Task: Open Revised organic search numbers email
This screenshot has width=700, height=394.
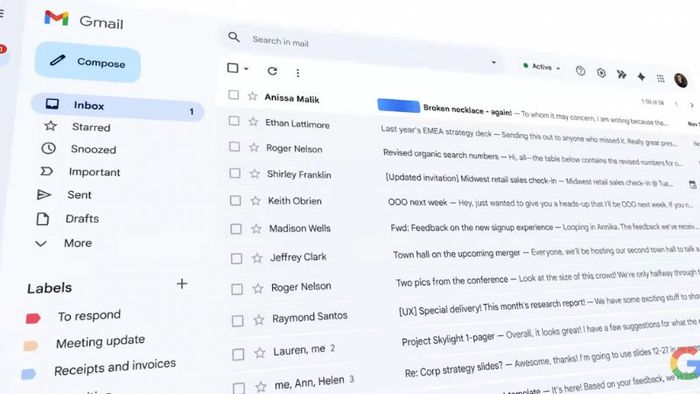Action: pos(441,154)
